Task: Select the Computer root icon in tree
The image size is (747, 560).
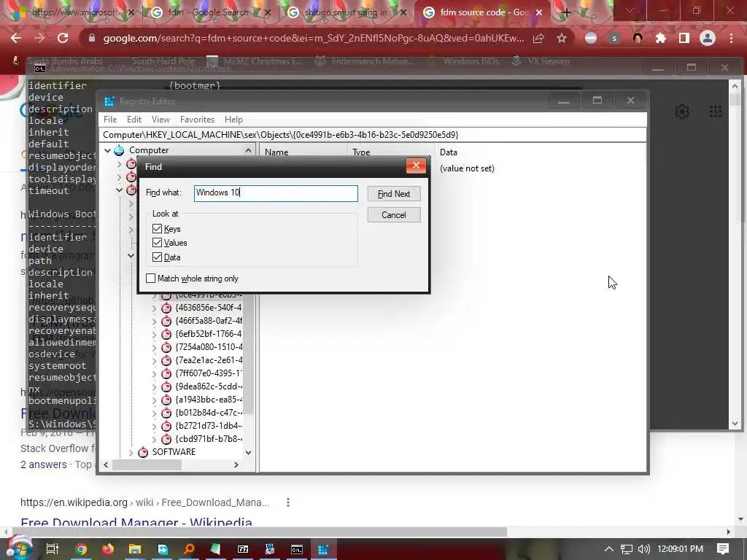Action: tap(119, 150)
